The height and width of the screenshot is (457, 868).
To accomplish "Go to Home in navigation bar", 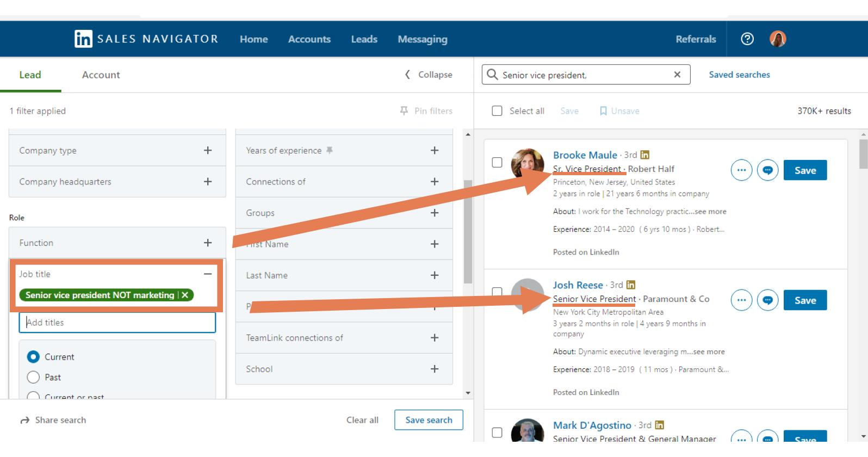I will pyautogui.click(x=254, y=39).
